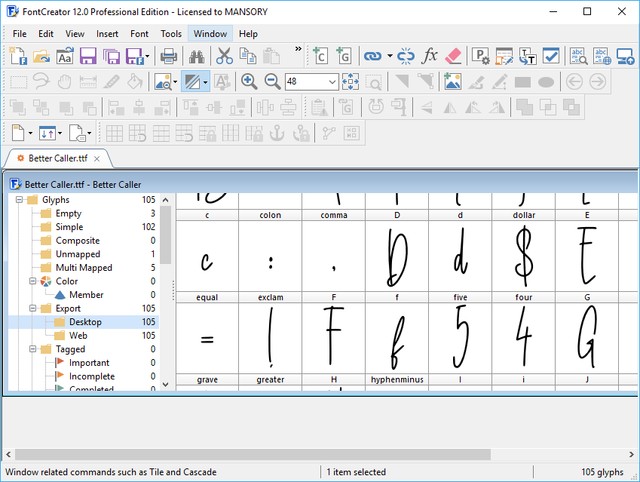The width and height of the screenshot is (640, 482).
Task: Click the Zoom Out magnifier icon
Action: coord(271,82)
